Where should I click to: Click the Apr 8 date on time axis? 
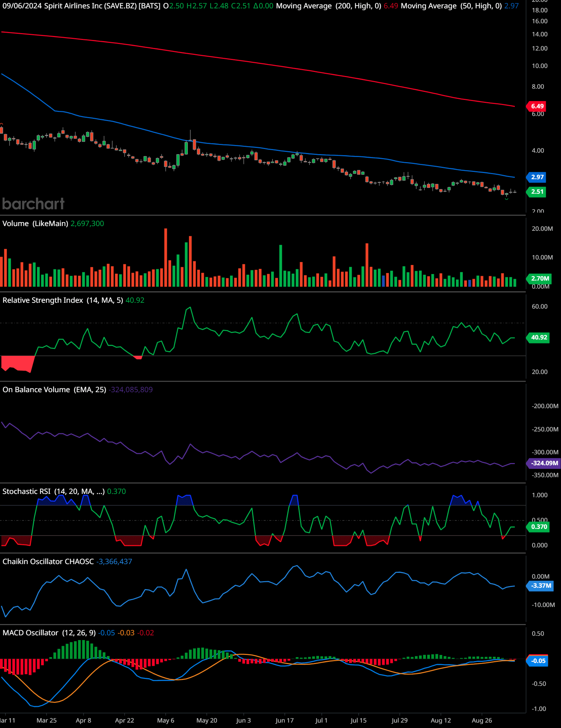[84, 720]
